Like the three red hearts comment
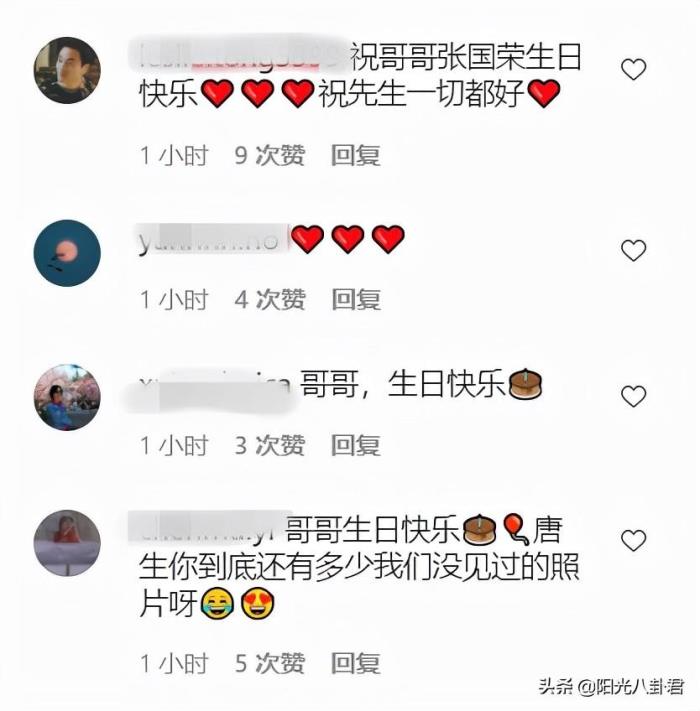 point(633,251)
